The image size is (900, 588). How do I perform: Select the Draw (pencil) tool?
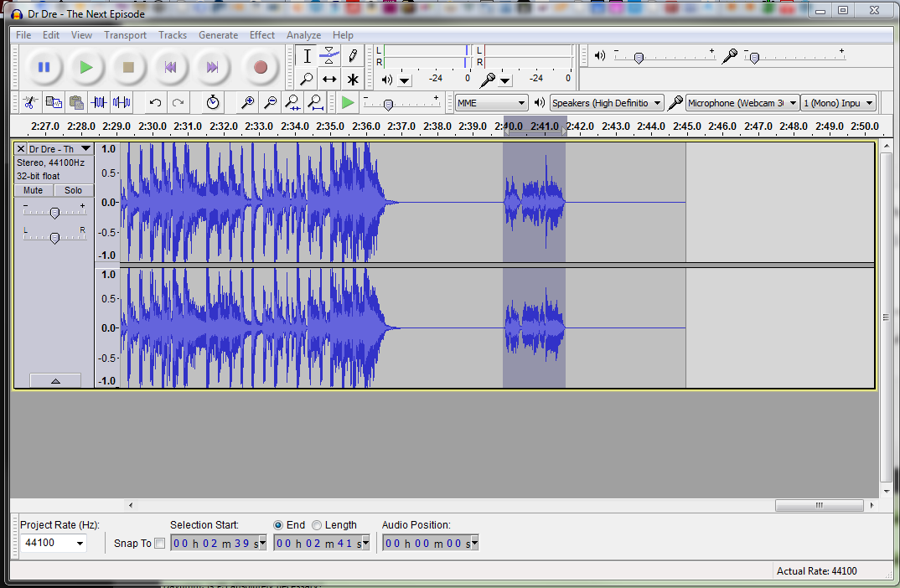pyautogui.click(x=353, y=56)
